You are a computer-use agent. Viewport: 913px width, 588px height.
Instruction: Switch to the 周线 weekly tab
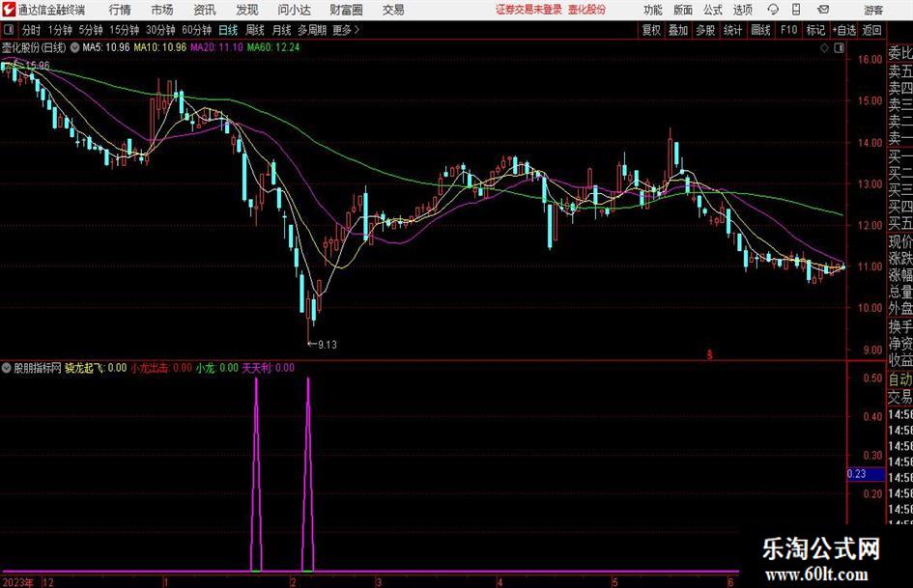pyautogui.click(x=255, y=30)
